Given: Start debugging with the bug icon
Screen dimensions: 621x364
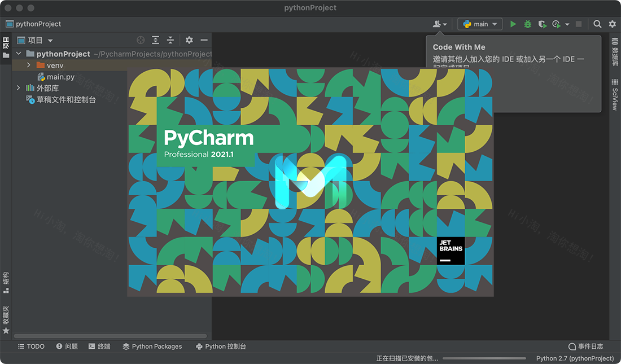Looking at the screenshot, I should pos(527,24).
